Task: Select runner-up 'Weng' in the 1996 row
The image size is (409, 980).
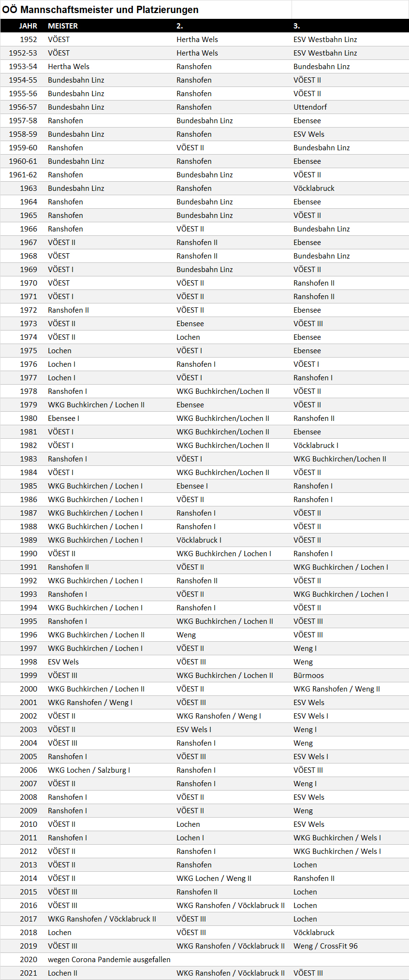Action: tap(186, 635)
